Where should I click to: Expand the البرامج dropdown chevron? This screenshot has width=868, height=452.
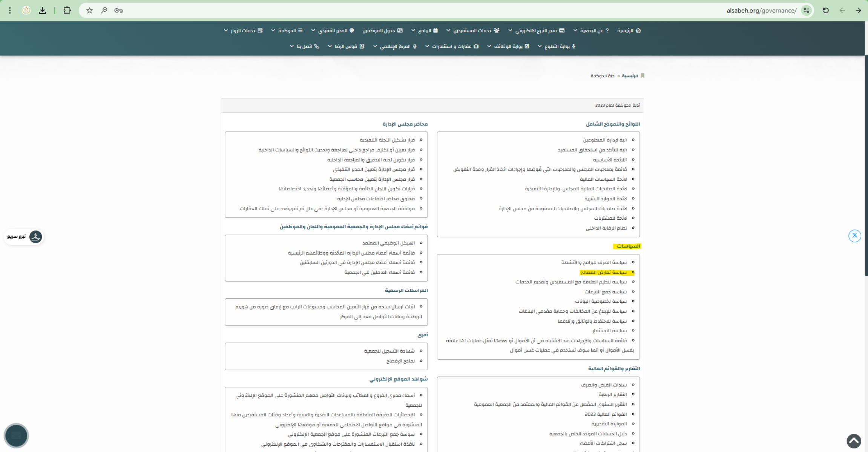413,31
